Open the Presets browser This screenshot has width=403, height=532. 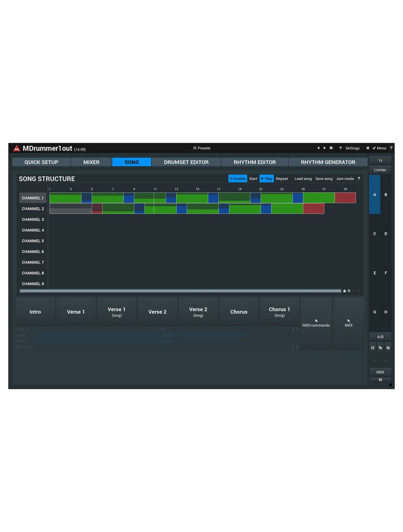pos(202,148)
